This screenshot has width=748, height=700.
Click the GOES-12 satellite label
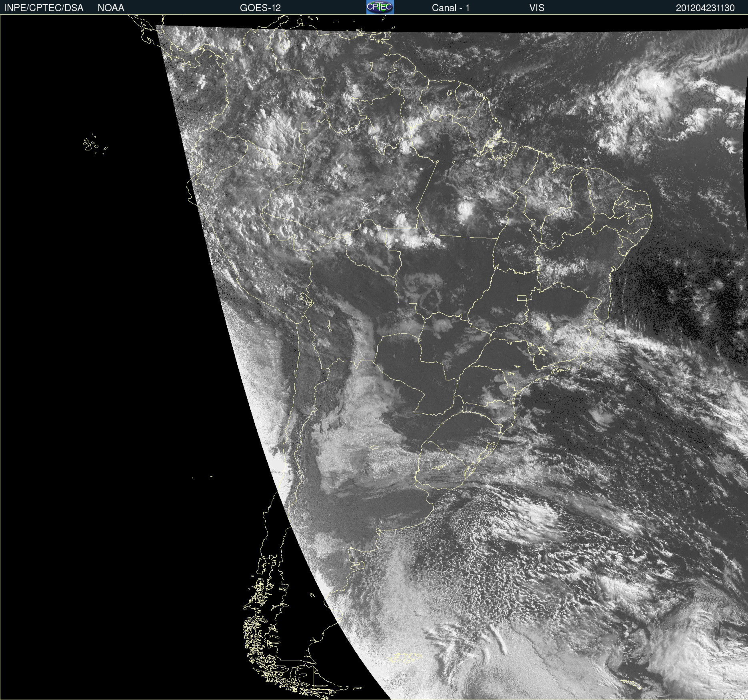260,8
